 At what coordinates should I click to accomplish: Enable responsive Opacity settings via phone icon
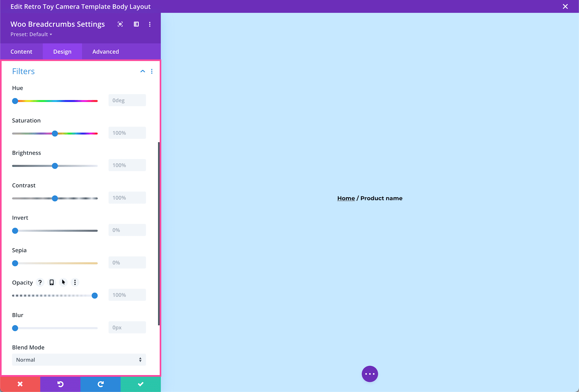pyautogui.click(x=51, y=282)
